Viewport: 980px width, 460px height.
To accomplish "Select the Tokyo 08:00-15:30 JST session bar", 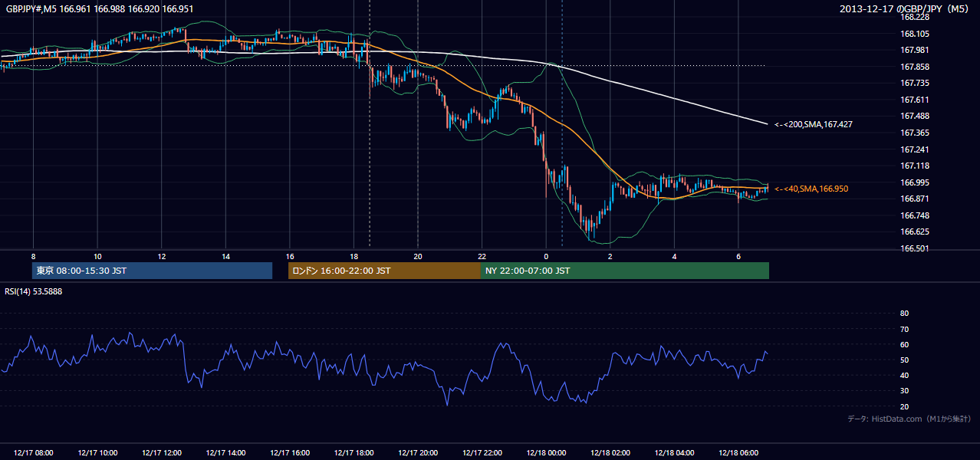I will pos(152,271).
